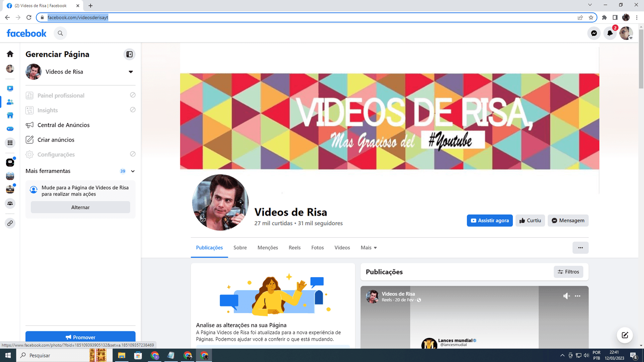Open Marketplace storefront icon in sidebar
The image size is (644, 362).
(10, 115)
